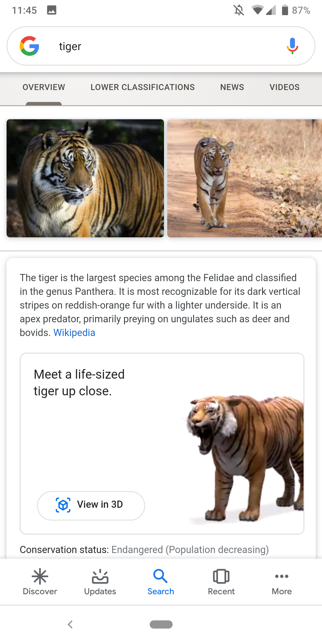The height and width of the screenshot is (644, 322).
Task: Stay on the Overview tab
Action: 44,87
